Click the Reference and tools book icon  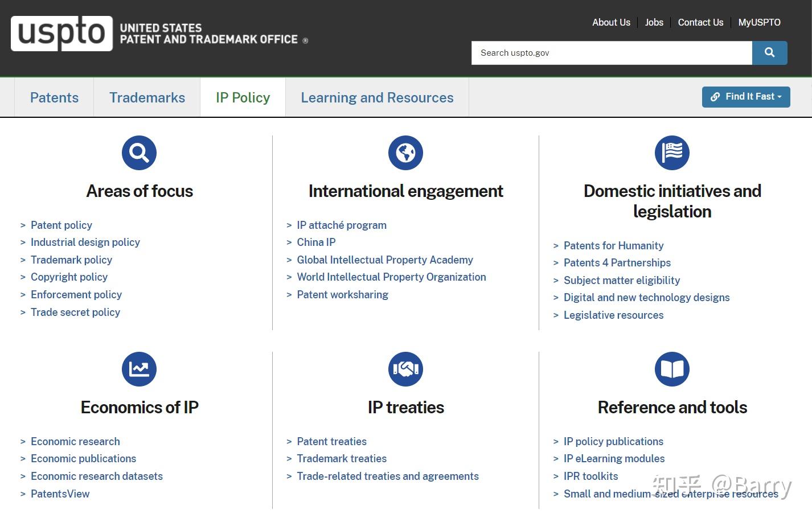click(x=672, y=369)
